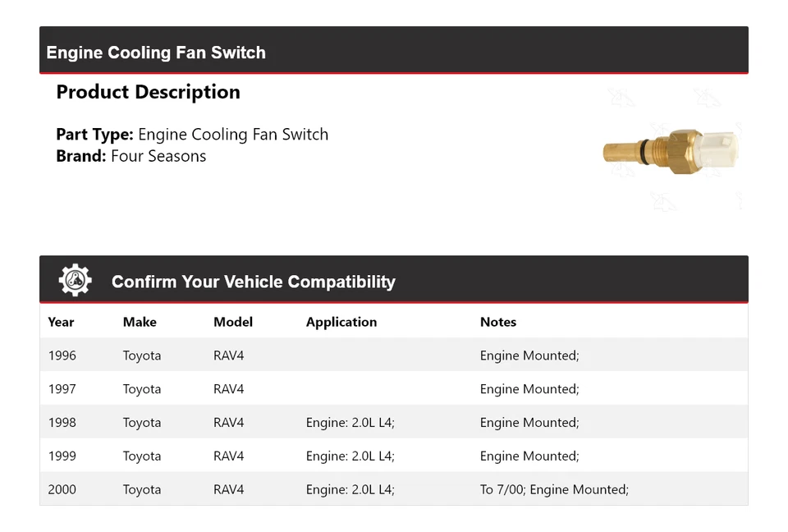Viewport: 788px width, 532px height.
Task: Click the RAV4 model cell in the 1997 row
Action: tap(229, 389)
